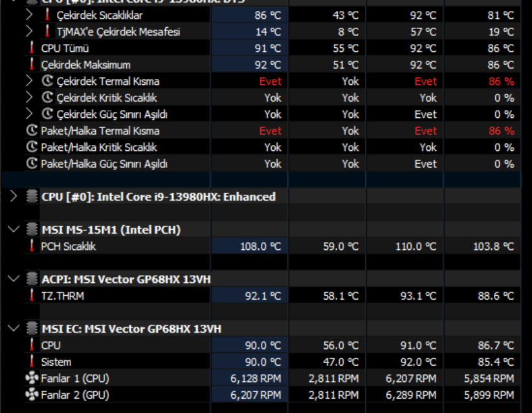Select Paket/Halka Güç Sınırı Aşıldı label
The width and height of the screenshot is (532, 413).
click(104, 164)
